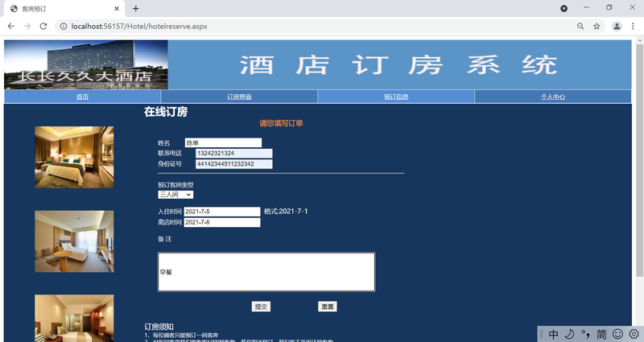Click inside the 备注 remarks textarea
Image resolution: width=644 pixels, height=342 pixels.
[266, 272]
